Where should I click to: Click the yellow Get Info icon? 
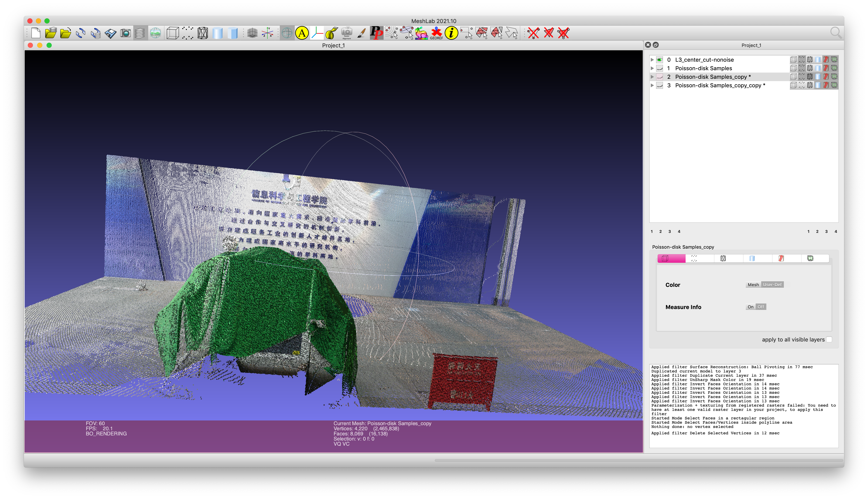tap(451, 33)
